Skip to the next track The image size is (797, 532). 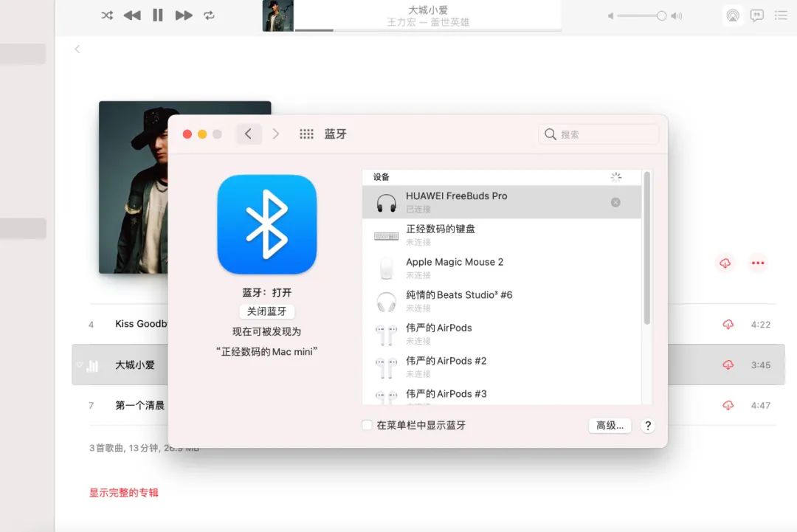183,15
